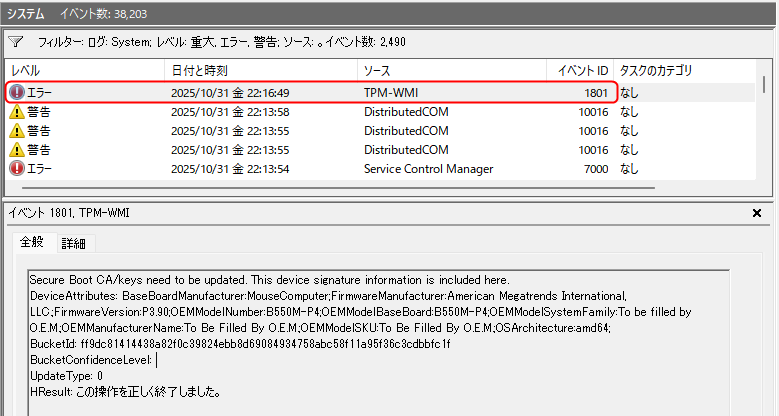Click warning icon of the 22:13:58 DistributedCOM event

[x=16, y=112]
